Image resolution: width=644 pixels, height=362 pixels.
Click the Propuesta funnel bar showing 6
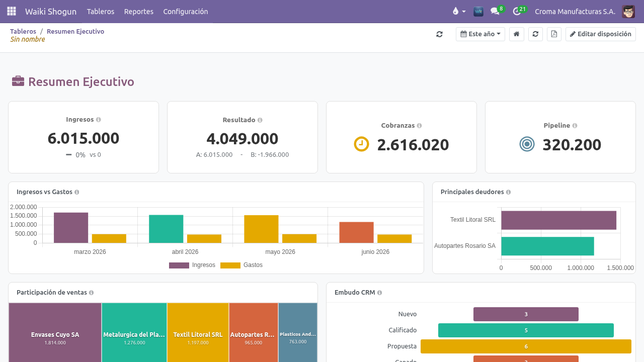(x=526, y=346)
